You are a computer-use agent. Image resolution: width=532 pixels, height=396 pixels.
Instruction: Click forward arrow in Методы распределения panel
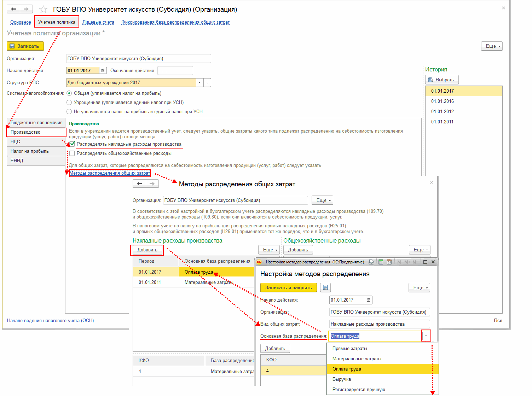[152, 184]
